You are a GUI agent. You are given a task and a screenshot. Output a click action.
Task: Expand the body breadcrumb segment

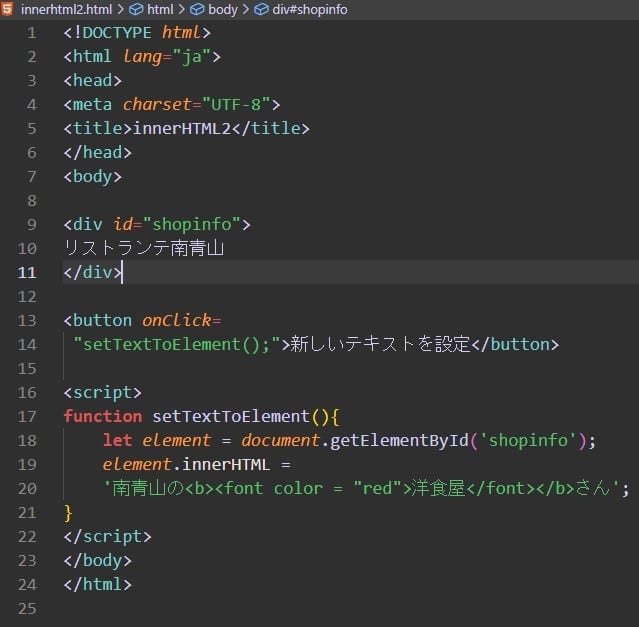223,9
